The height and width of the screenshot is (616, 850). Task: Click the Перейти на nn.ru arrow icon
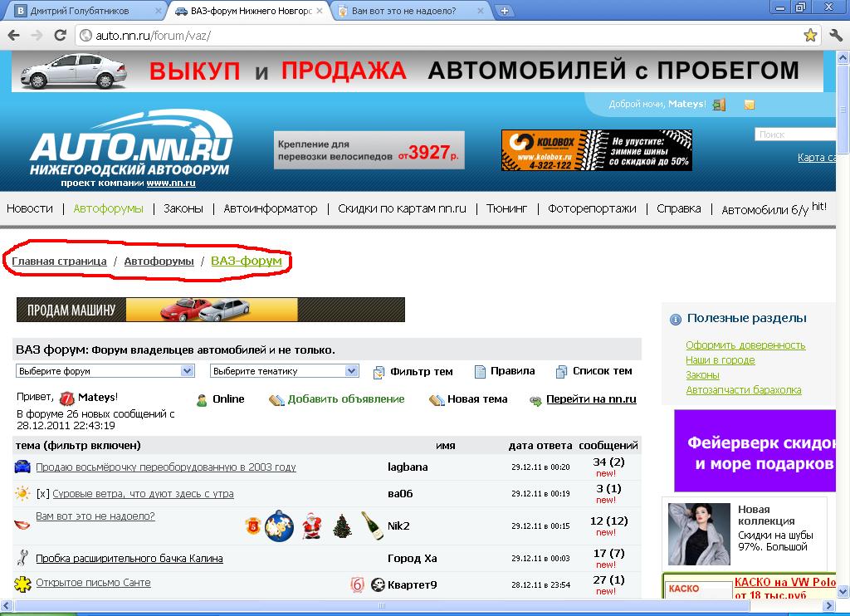coord(535,401)
